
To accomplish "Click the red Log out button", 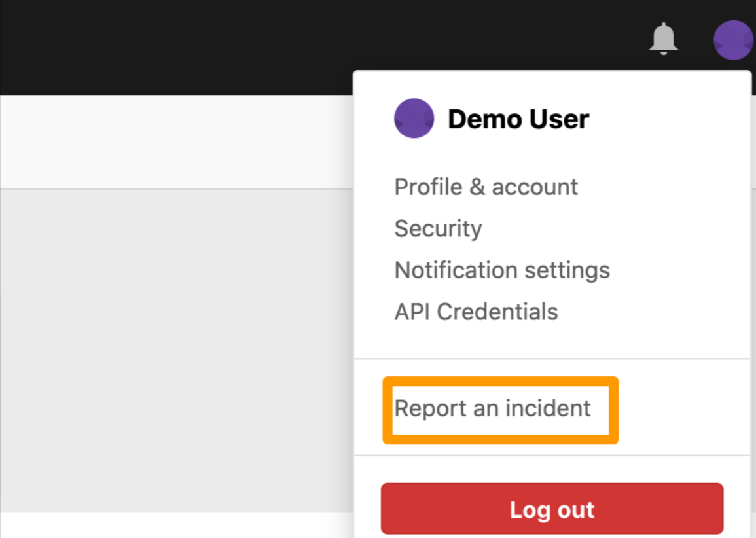I will click(552, 509).
